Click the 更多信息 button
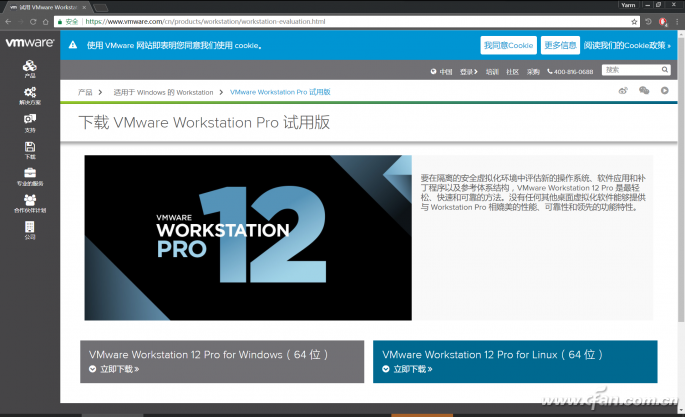 [x=560, y=45]
